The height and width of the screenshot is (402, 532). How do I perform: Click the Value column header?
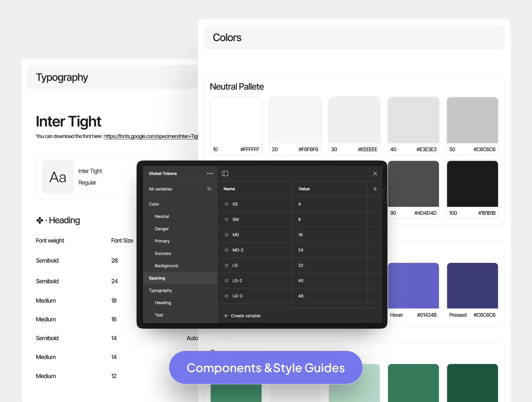[304, 189]
